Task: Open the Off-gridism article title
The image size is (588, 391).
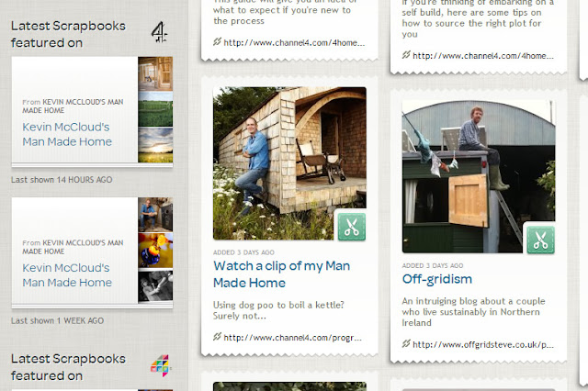Action: 437,279
